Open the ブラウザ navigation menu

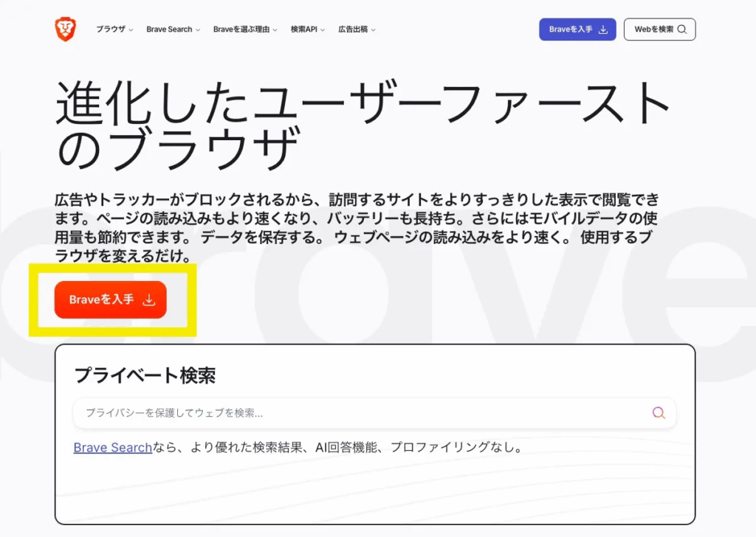pyautogui.click(x=114, y=30)
